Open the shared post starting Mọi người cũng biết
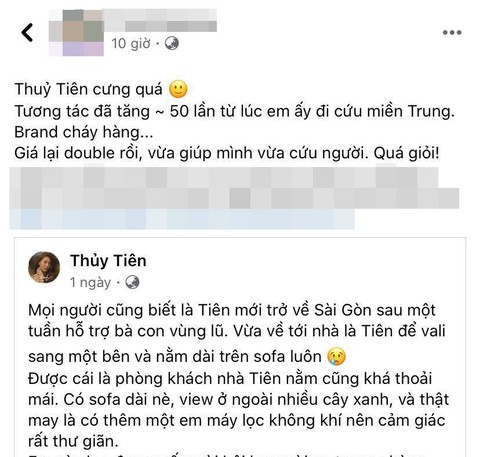This screenshot has height=457, width=480. pos(240,347)
